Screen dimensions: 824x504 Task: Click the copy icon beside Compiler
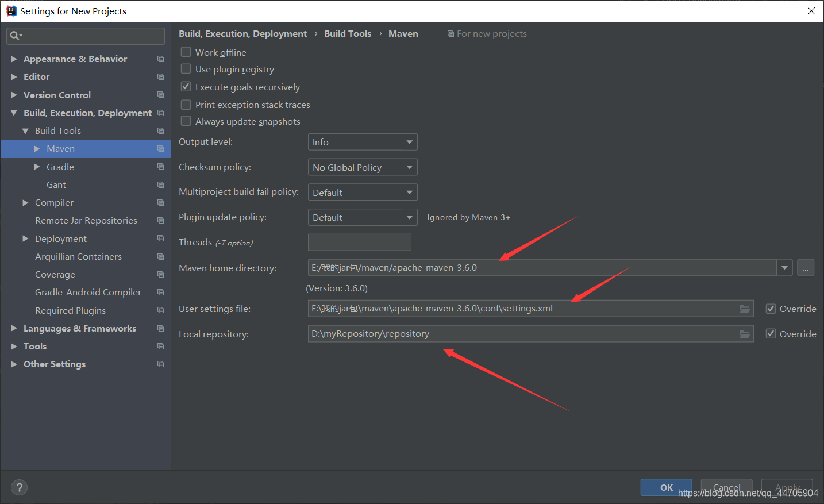160,203
